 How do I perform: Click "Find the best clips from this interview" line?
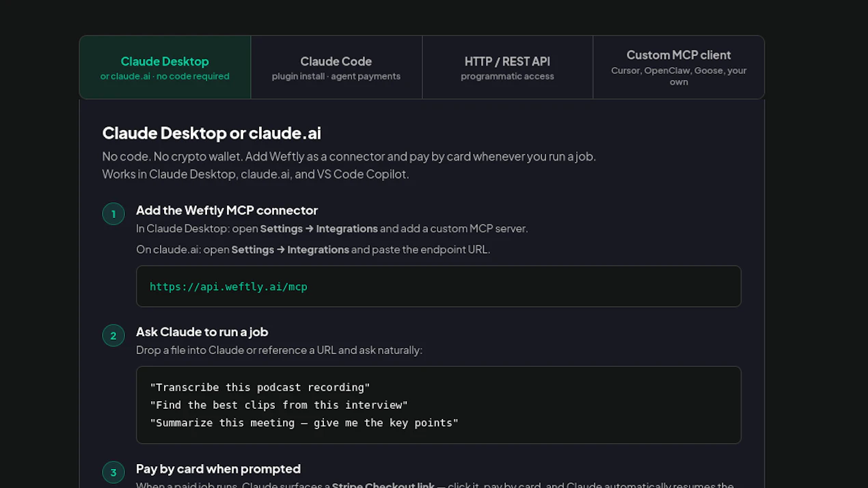(279, 405)
